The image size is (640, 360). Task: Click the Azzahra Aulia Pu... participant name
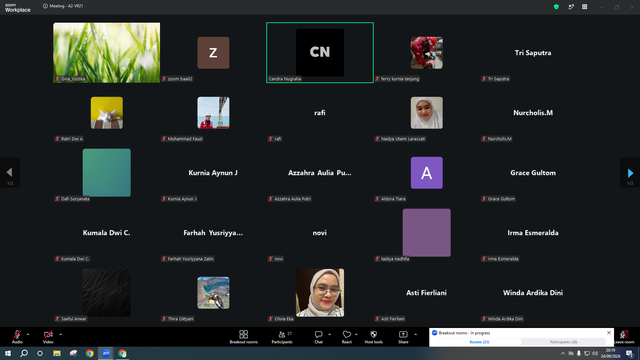pos(320,173)
